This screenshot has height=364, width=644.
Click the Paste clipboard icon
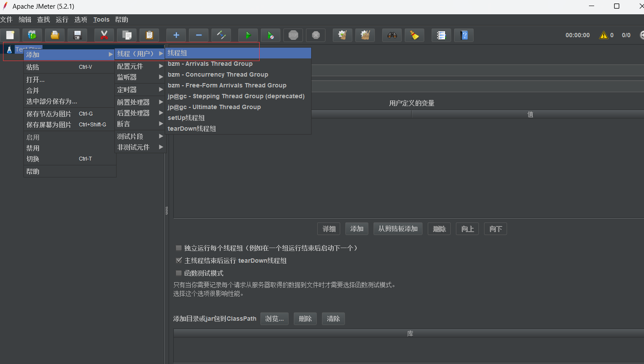149,35
